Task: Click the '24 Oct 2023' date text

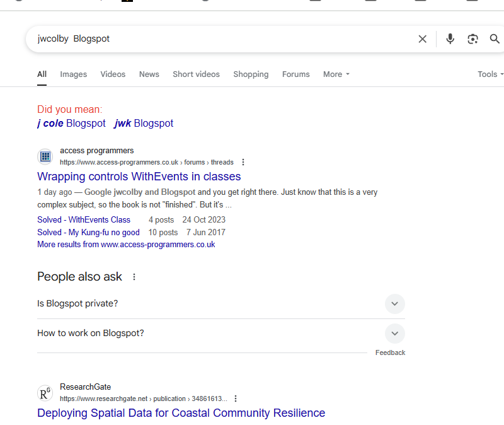Action: point(203,219)
